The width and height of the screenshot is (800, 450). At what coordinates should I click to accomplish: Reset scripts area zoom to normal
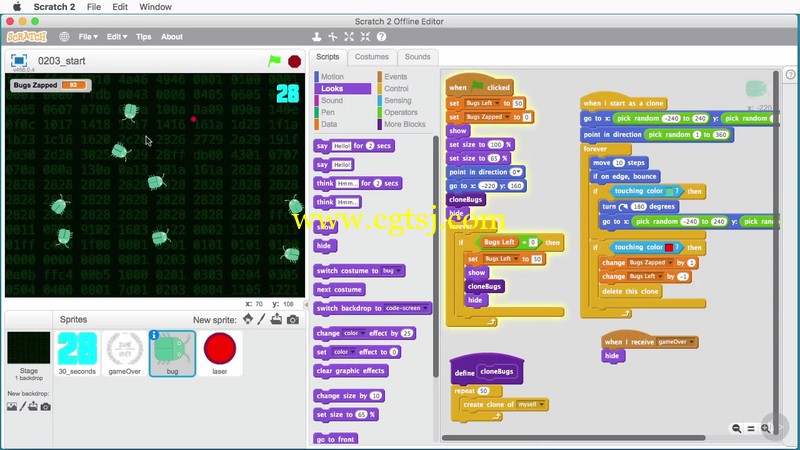click(751, 429)
